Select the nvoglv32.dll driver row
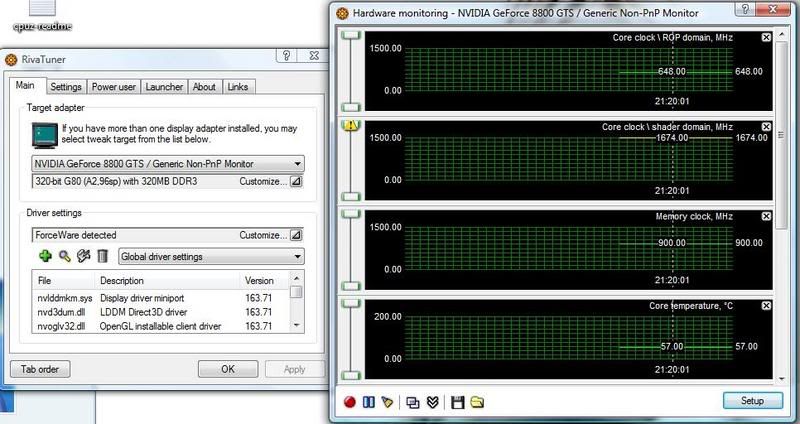 click(161, 326)
